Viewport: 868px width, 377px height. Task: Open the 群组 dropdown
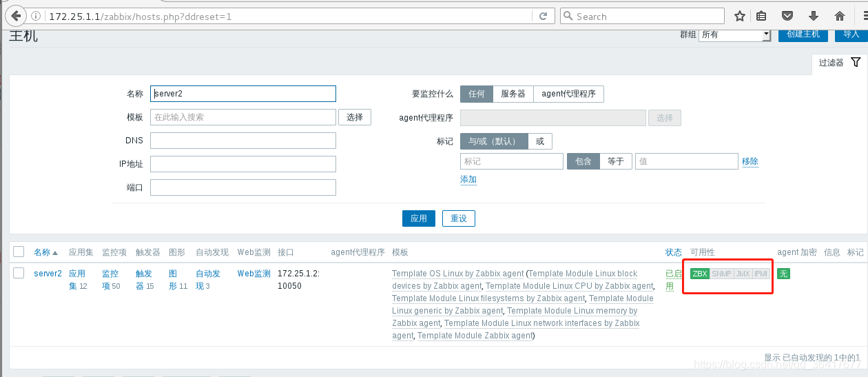[734, 34]
